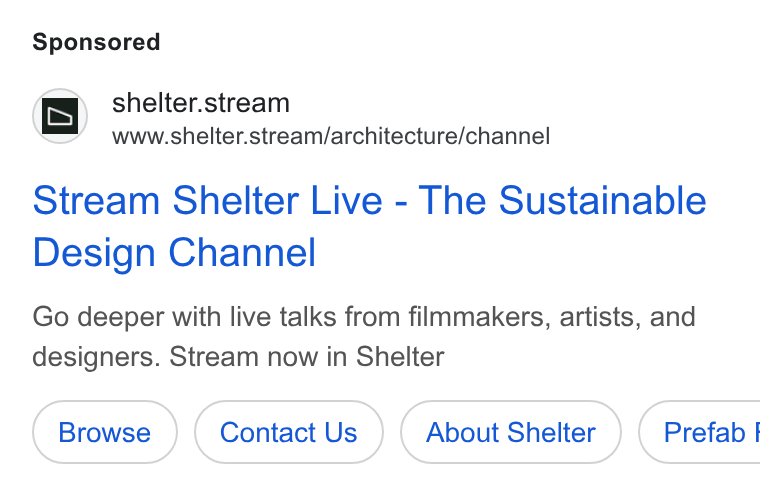Click 'Stream now in Shelter' text
The height and width of the screenshot is (496, 760).
306,357
